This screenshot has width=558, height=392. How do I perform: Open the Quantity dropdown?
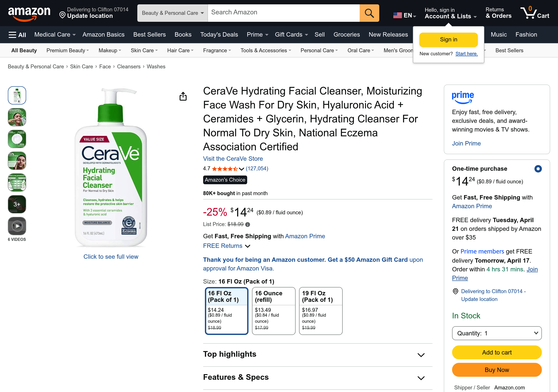(x=497, y=333)
